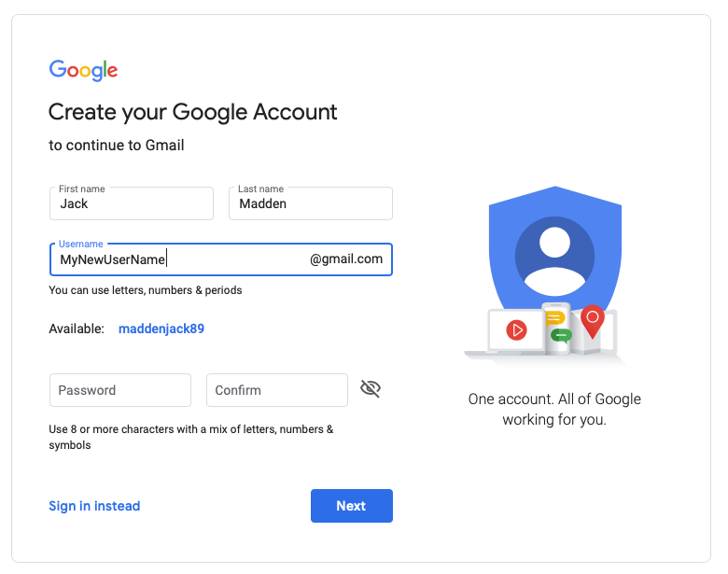Click the red map pin icon
This screenshot has width=728, height=574.
592,319
